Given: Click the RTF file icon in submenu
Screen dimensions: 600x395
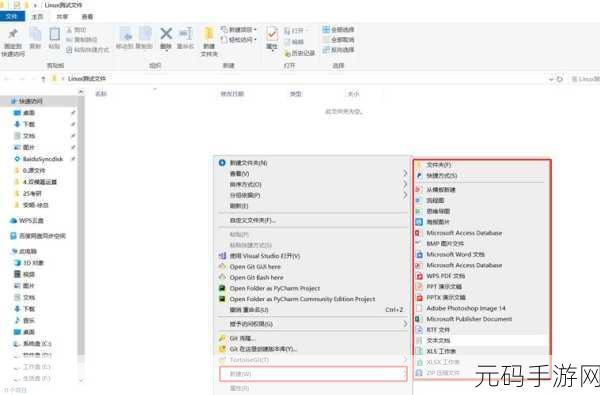Looking at the screenshot, I should click(419, 329).
